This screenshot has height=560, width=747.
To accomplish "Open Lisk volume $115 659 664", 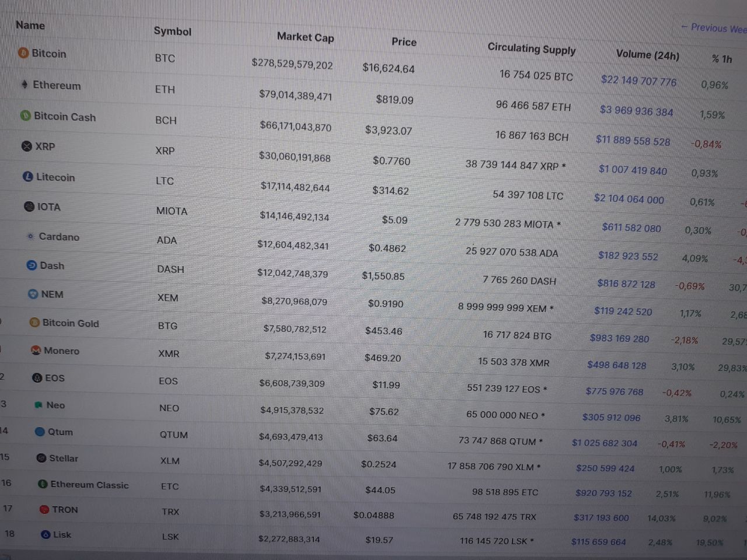I will pos(598,542).
